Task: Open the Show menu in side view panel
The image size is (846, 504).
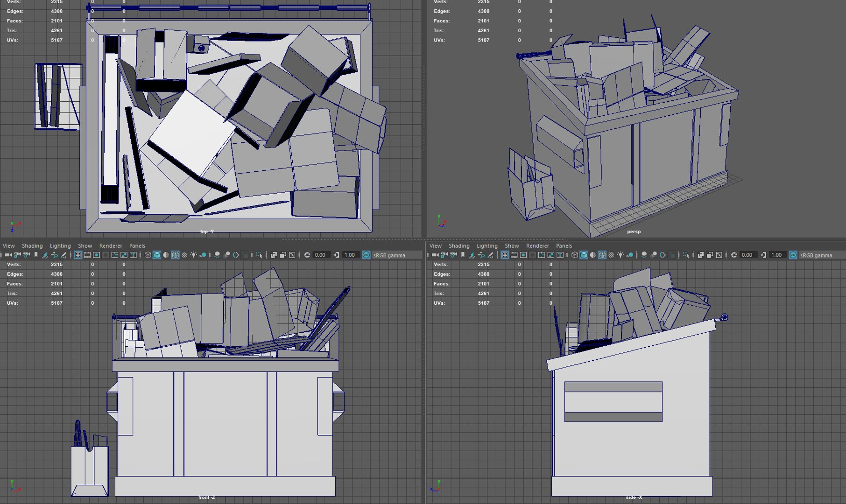Action: 512,246
